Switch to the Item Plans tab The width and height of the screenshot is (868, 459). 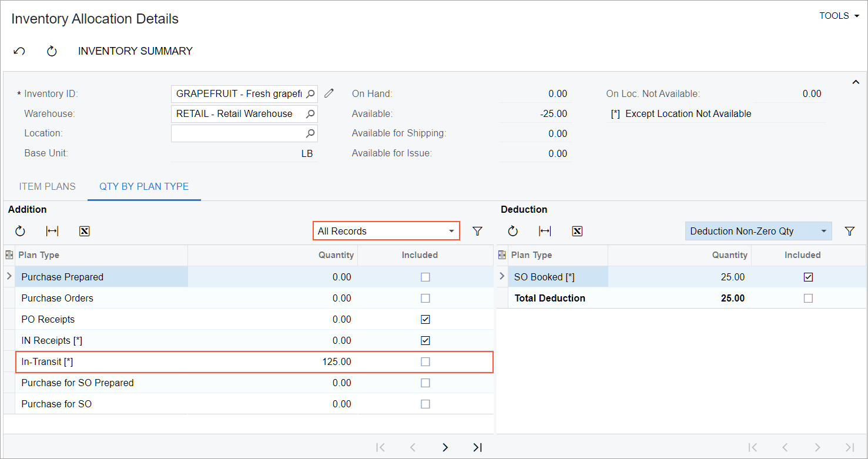(47, 186)
